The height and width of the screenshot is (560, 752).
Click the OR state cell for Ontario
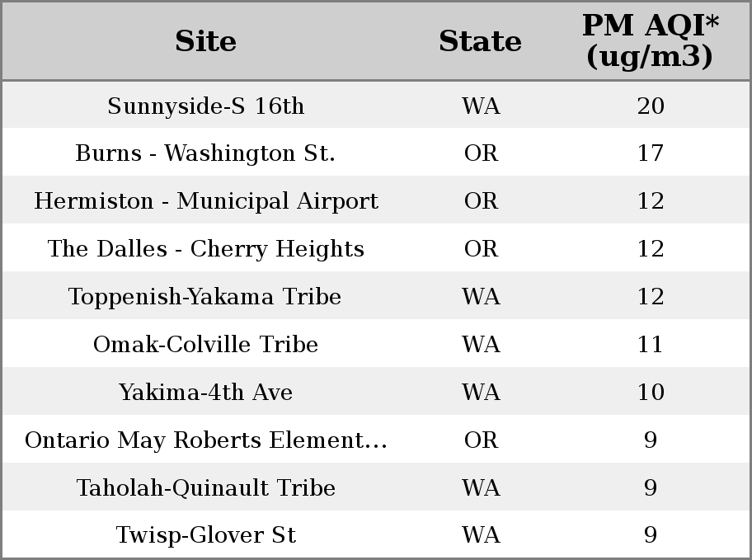click(481, 440)
